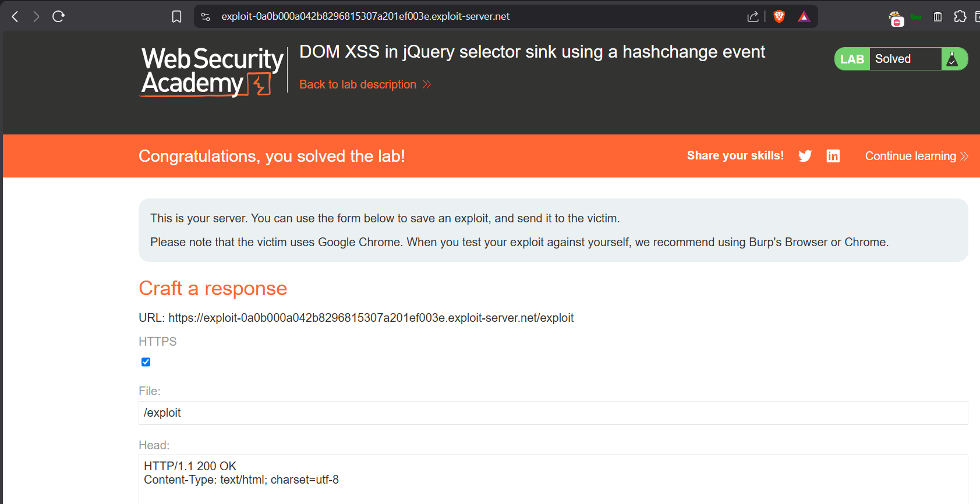980x504 pixels.
Task: Open the share icon in address bar
Action: pos(753,17)
